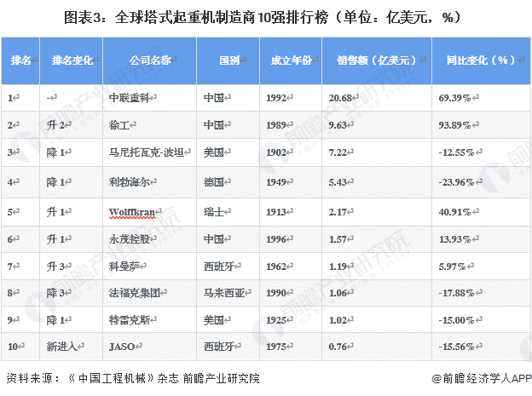Click the sales value '5.43'
The width and height of the screenshot is (532, 396).
338,182
